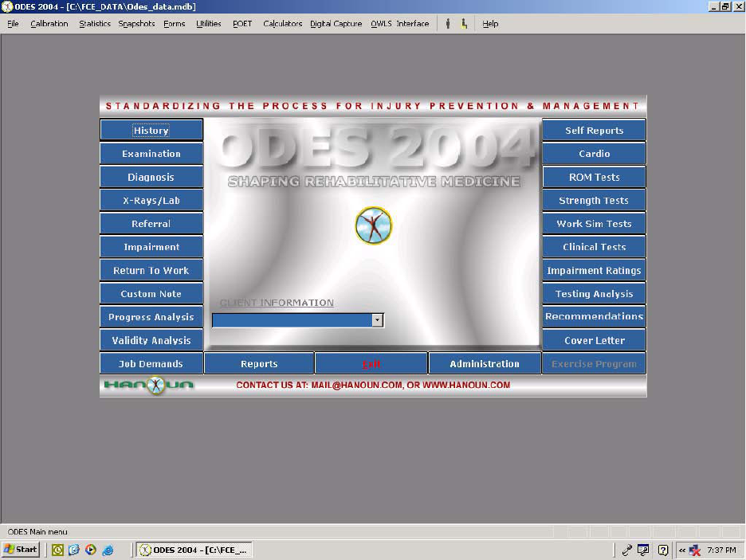This screenshot has width=746, height=560.
Task: Click the pen tray icon in system tray
Action: [x=626, y=550]
